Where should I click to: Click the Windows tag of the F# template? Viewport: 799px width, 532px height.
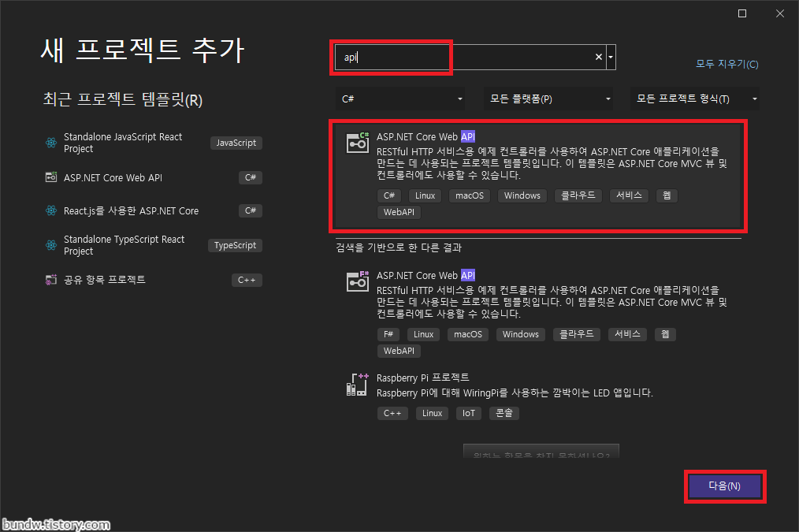pos(520,334)
